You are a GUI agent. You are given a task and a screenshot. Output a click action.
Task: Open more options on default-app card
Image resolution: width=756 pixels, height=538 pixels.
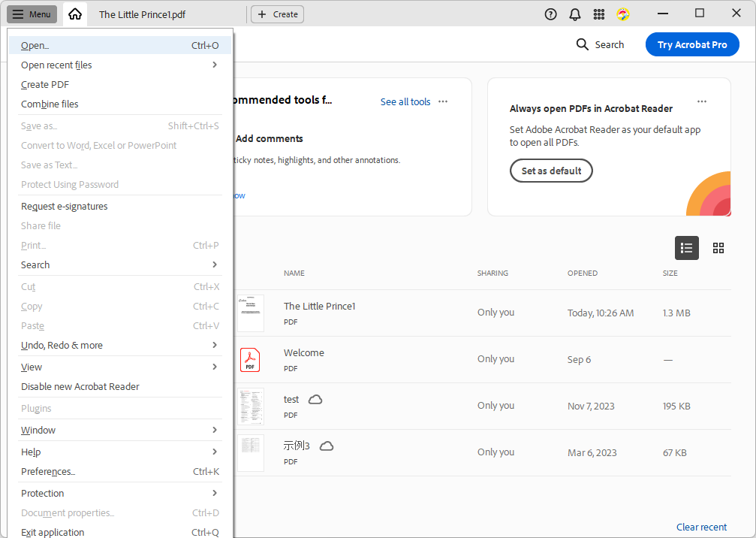[701, 101]
